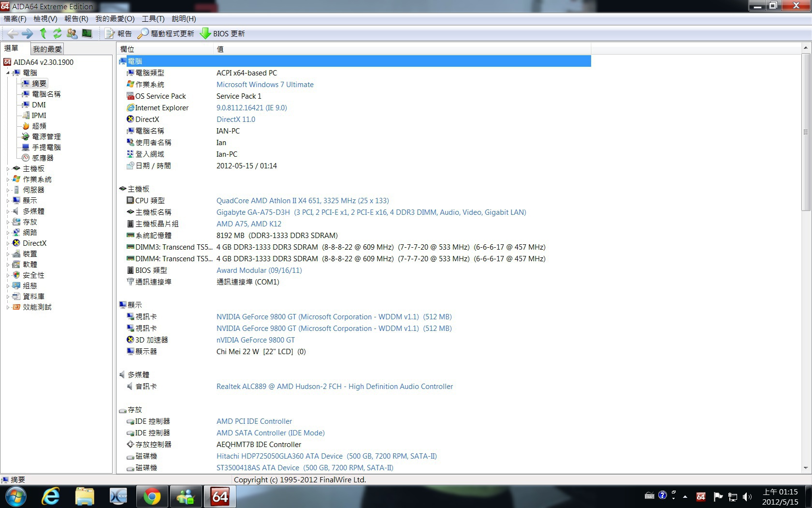Click the Up green arrow toolbar icon

[43, 33]
